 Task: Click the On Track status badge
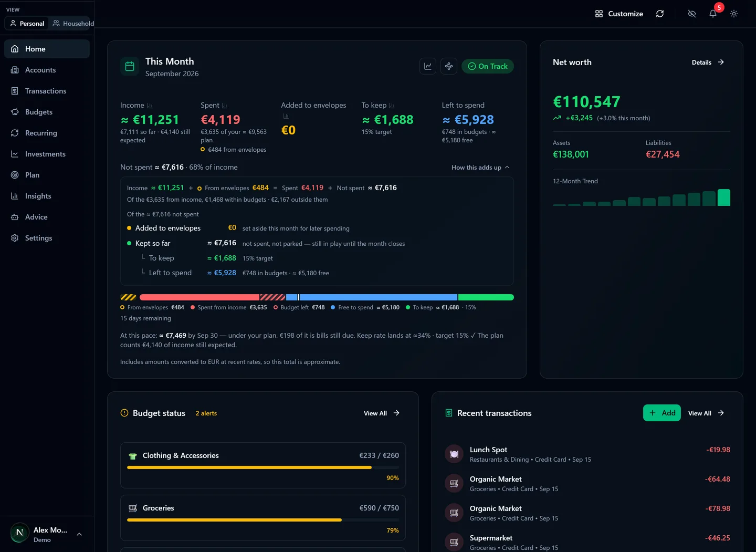click(x=488, y=66)
